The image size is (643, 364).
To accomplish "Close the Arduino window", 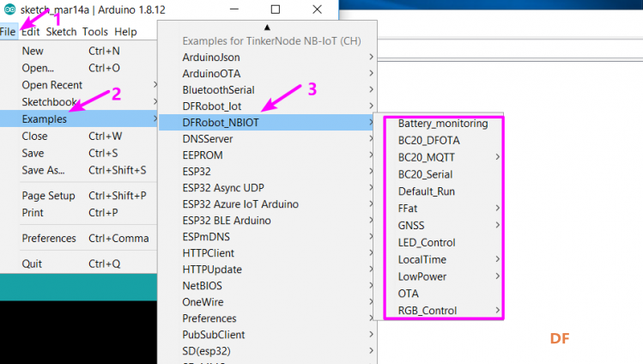I will [317, 9].
